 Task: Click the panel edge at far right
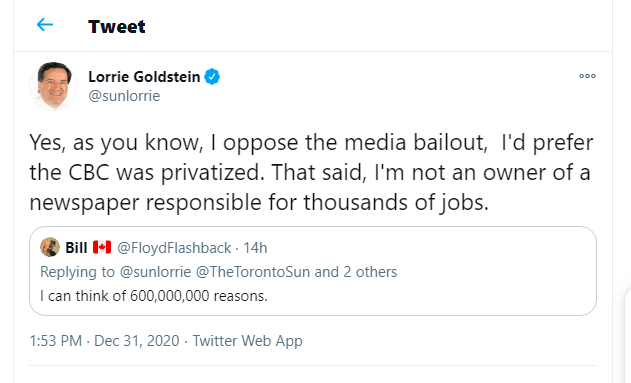coord(627,336)
